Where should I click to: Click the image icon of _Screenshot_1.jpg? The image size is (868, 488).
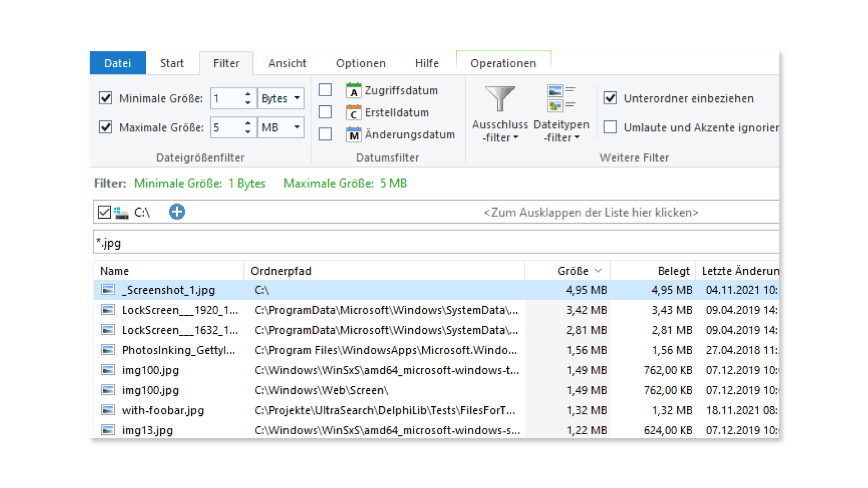[x=108, y=290]
